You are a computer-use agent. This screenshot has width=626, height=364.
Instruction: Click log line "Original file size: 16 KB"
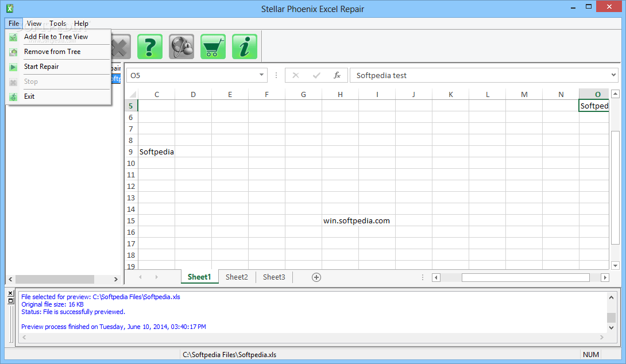pyautogui.click(x=52, y=304)
